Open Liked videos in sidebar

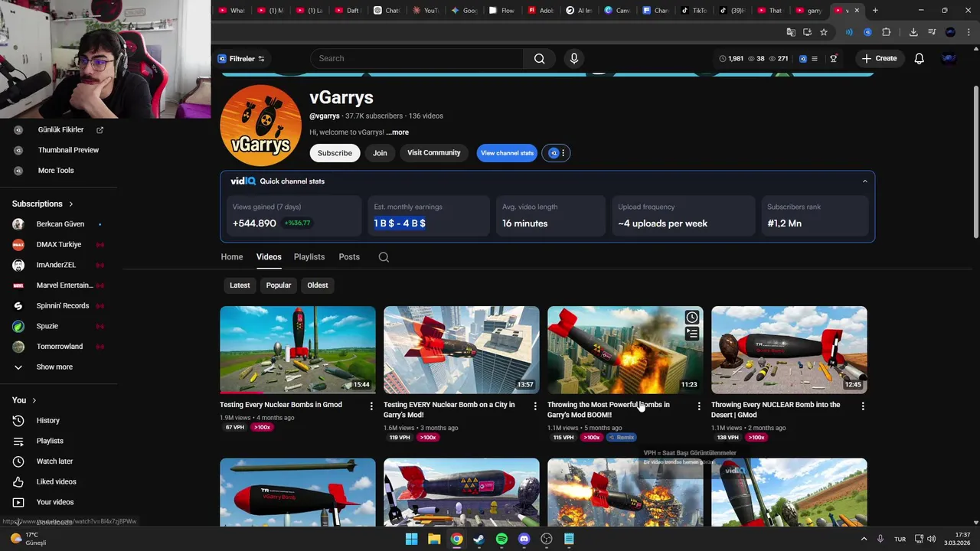click(x=56, y=482)
